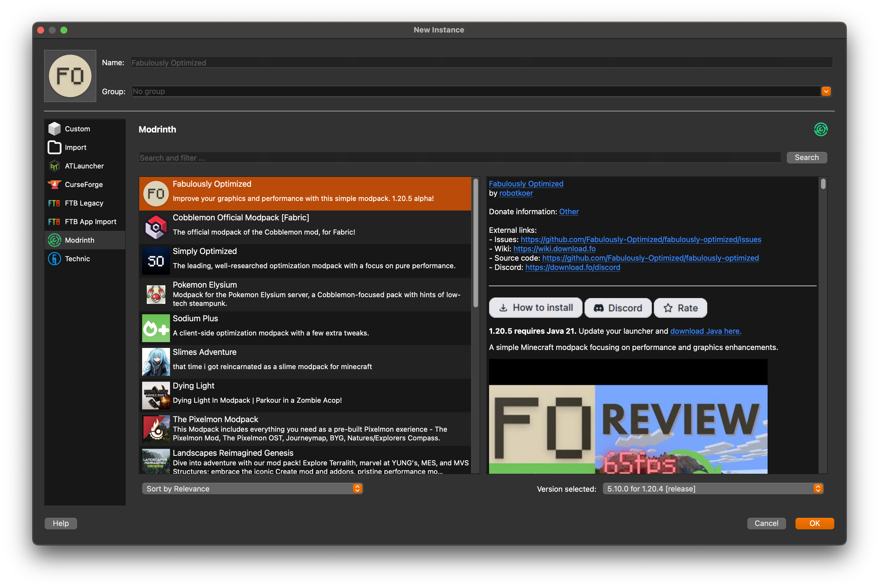Focus the Search and filter field

[x=460, y=158]
